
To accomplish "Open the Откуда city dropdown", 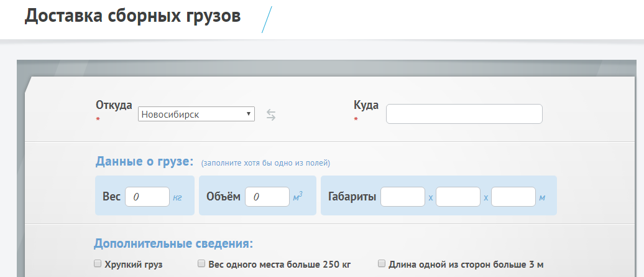I will [x=196, y=115].
